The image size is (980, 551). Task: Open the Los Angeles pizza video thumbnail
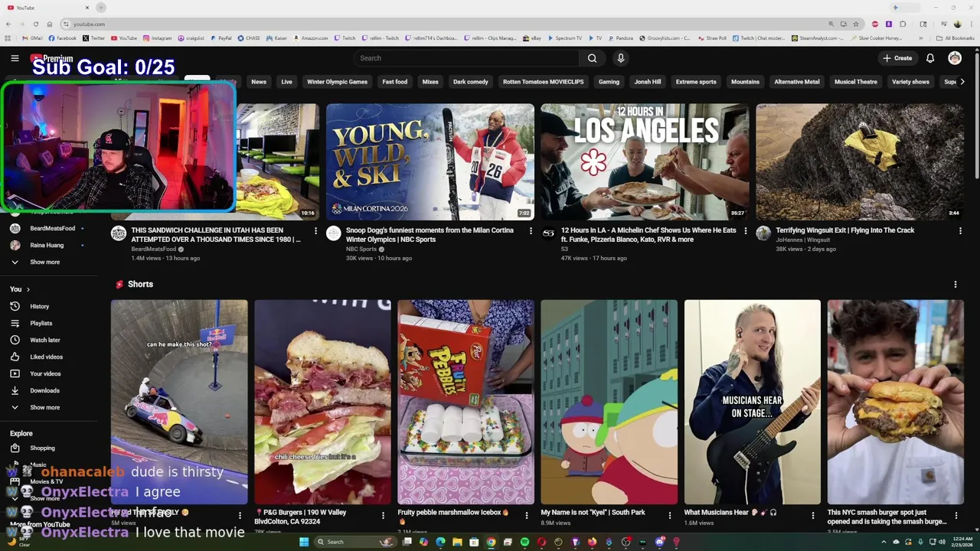(645, 161)
